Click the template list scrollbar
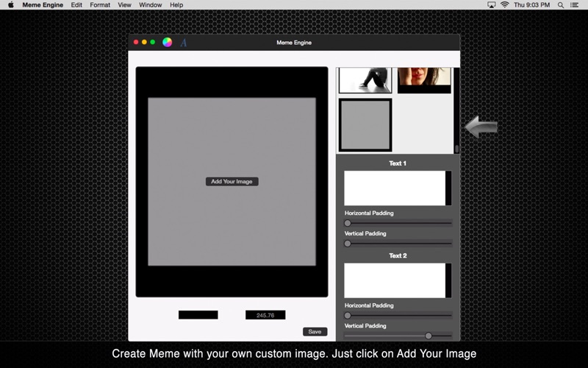Screen dimensions: 588x368 (456, 110)
